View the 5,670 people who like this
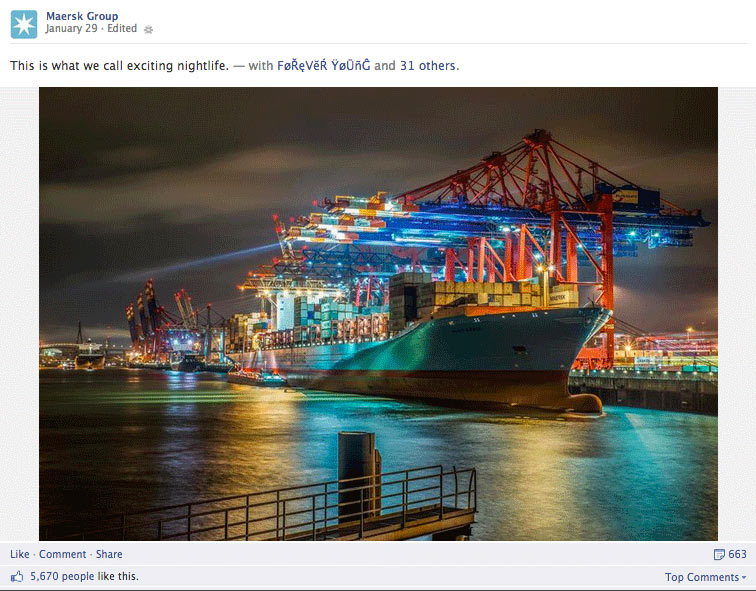 click(x=84, y=577)
